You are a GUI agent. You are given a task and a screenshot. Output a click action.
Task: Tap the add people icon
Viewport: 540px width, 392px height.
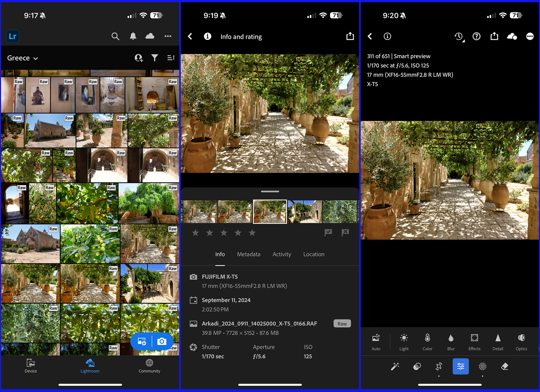coord(139,58)
